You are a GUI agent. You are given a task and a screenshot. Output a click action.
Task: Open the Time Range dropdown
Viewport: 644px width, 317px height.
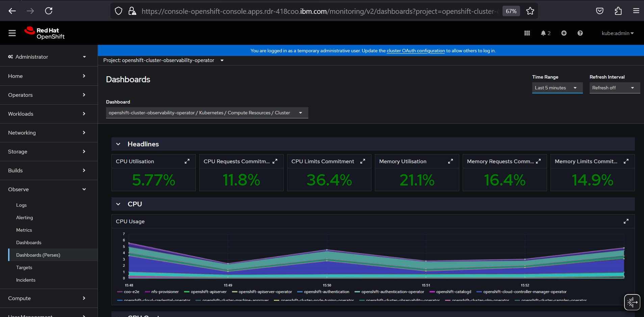[557, 88]
